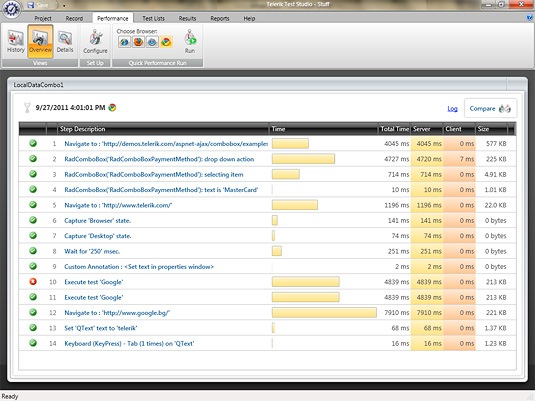Screen dimensions: 535x401
Task: Open step 10 Execute test 'Google' link
Action: [x=93, y=282]
